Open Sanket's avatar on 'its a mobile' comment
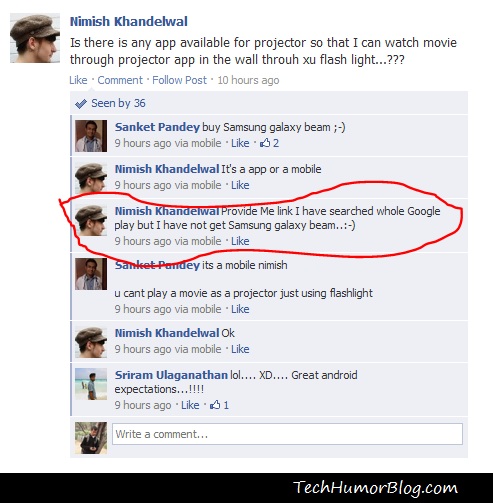The width and height of the screenshot is (493, 503). click(91, 274)
